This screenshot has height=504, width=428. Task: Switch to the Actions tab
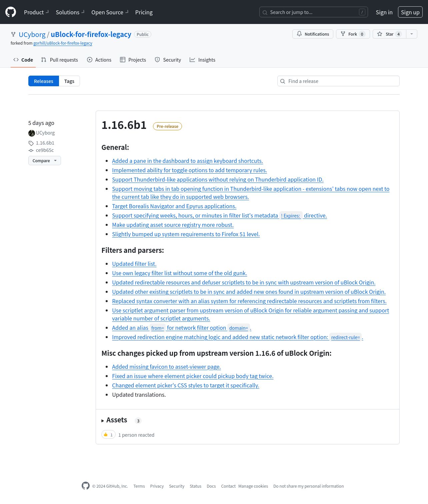coord(99,60)
